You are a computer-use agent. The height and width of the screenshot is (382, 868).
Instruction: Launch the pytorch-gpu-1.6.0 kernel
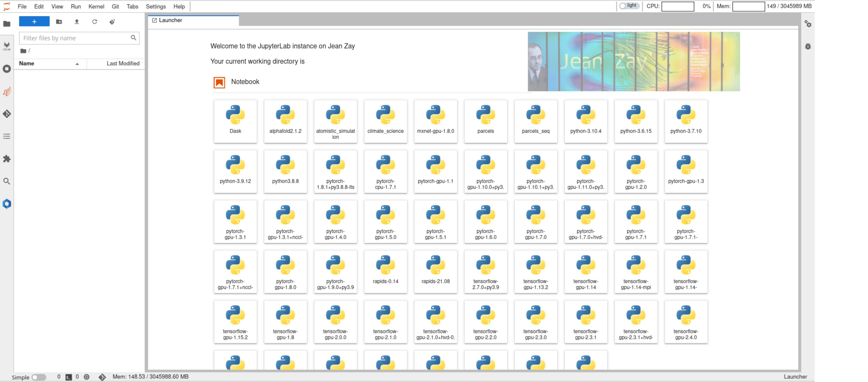pos(486,222)
